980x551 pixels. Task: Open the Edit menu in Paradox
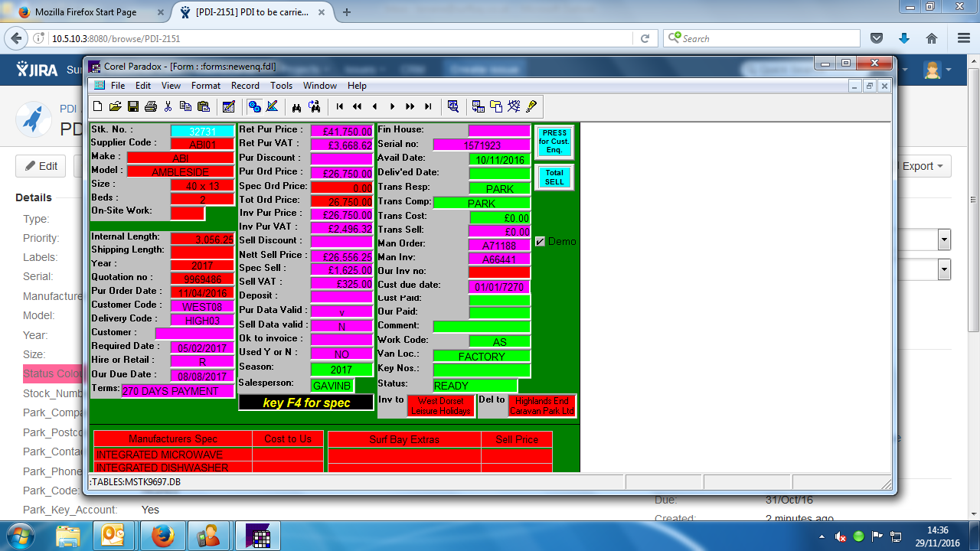coord(143,86)
